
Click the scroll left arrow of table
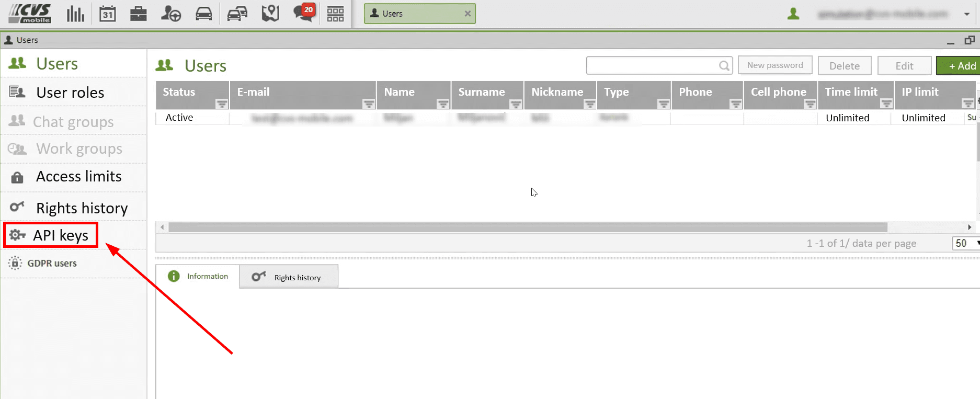click(162, 227)
